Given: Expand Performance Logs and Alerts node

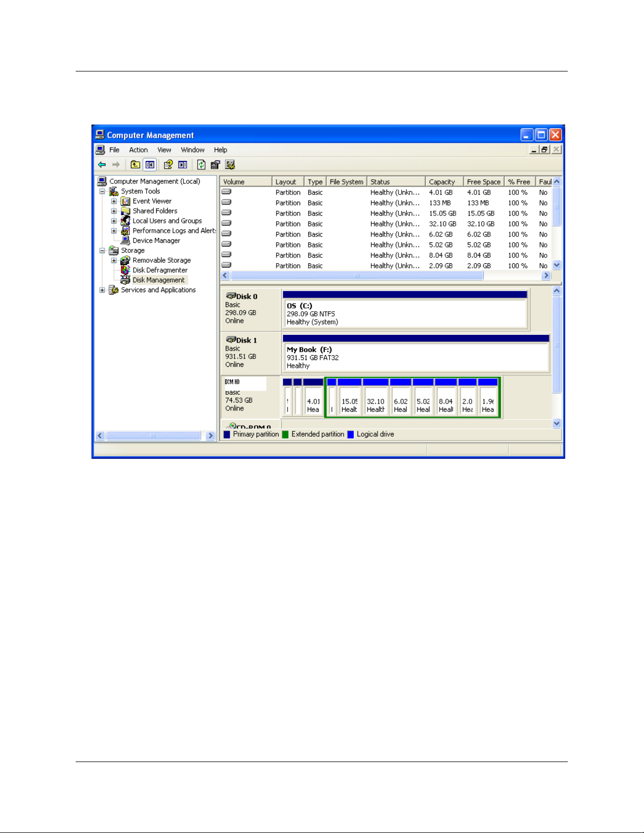Looking at the screenshot, I should pyautogui.click(x=114, y=231).
